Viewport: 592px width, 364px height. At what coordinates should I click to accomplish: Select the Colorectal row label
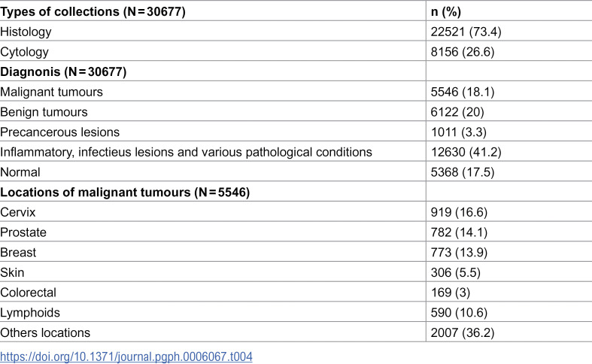point(28,293)
